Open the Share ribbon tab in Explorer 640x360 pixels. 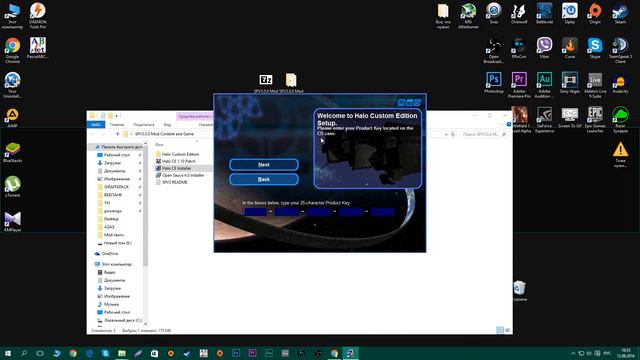click(x=144, y=124)
